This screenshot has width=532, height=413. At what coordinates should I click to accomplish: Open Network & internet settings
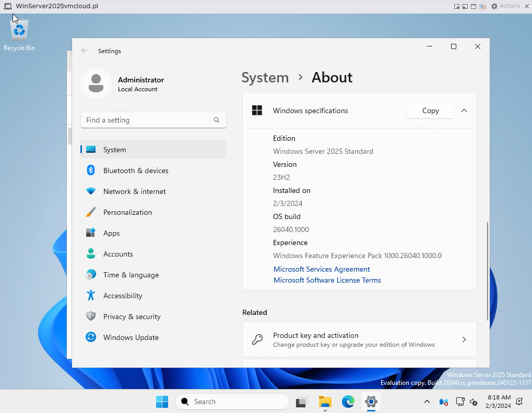click(134, 191)
